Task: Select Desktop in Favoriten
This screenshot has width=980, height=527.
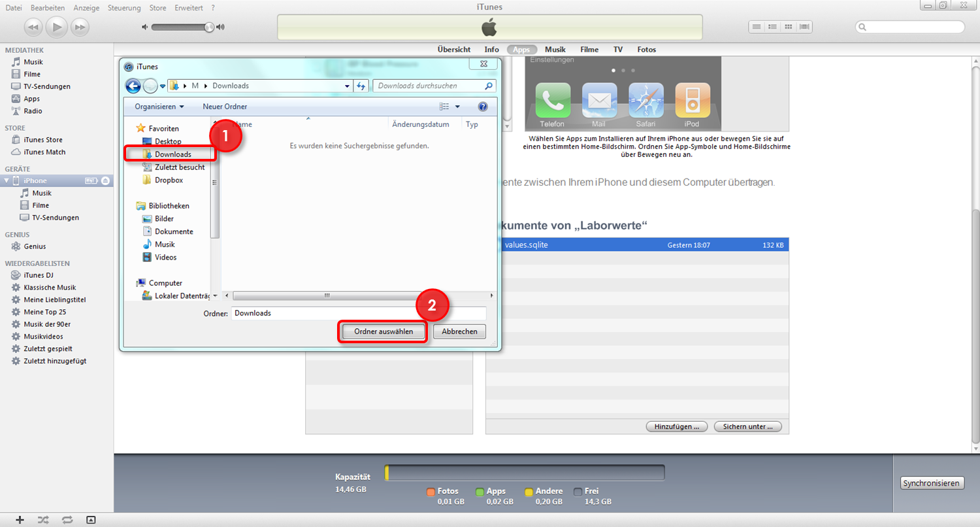Action: pos(168,141)
